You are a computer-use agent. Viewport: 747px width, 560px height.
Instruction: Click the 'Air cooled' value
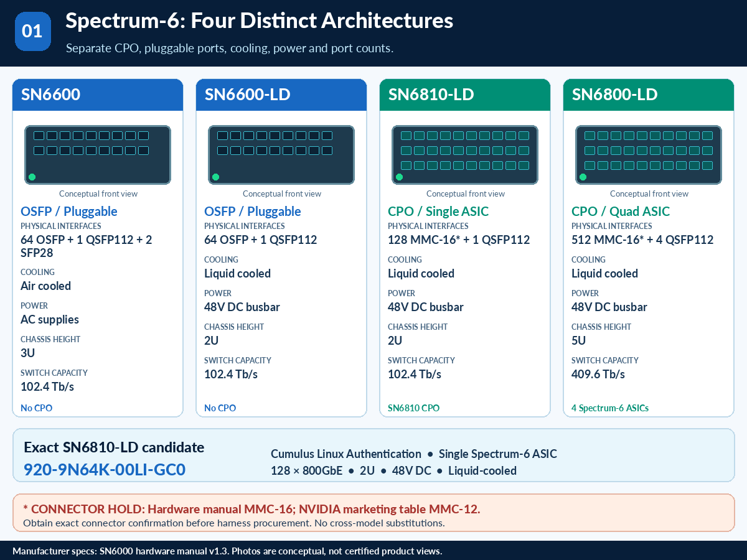tap(46, 286)
